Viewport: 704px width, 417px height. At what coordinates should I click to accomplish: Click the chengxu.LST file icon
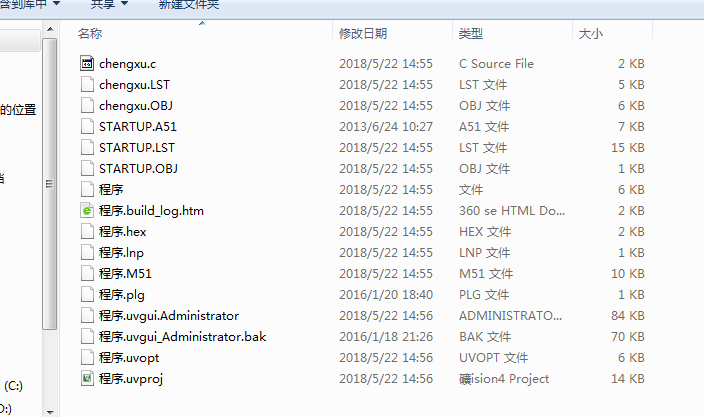pyautogui.click(x=87, y=84)
